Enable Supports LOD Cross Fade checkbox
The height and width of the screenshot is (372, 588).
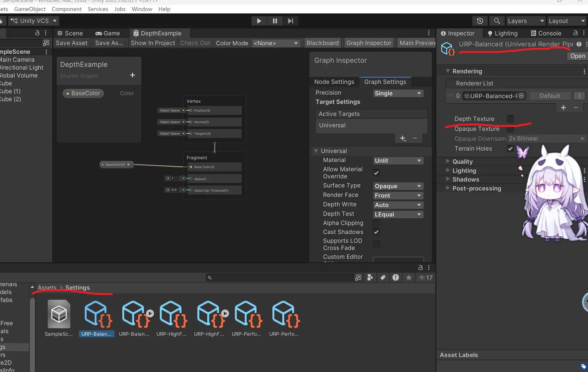pos(376,244)
